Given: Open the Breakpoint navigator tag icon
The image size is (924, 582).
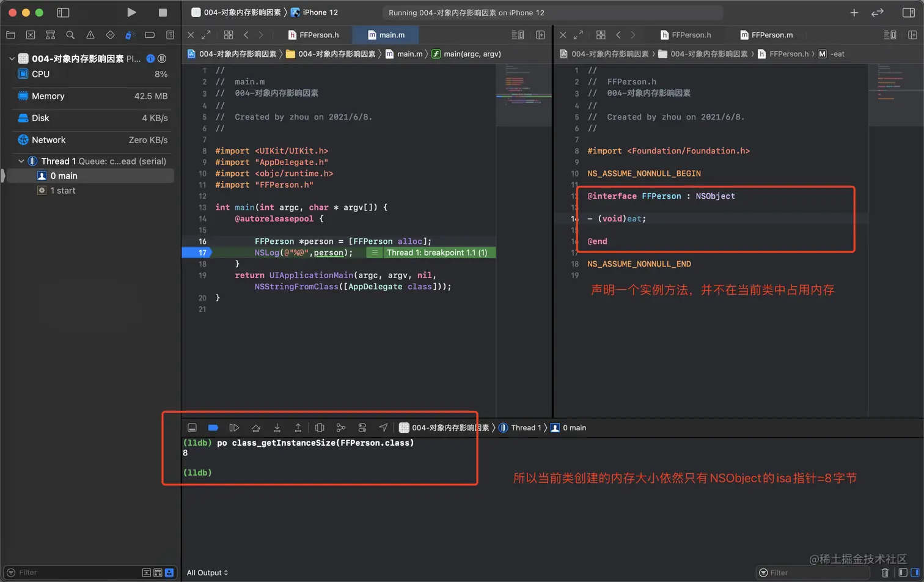Looking at the screenshot, I should tap(148, 35).
